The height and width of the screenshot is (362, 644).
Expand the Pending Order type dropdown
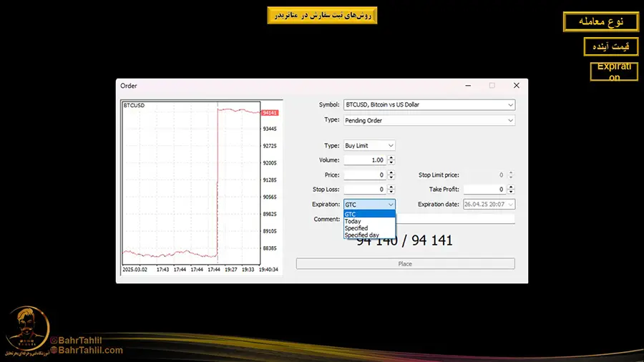(x=510, y=120)
